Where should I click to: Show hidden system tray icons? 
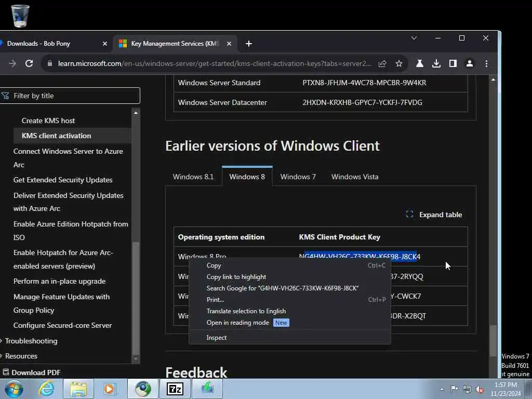coord(442,389)
